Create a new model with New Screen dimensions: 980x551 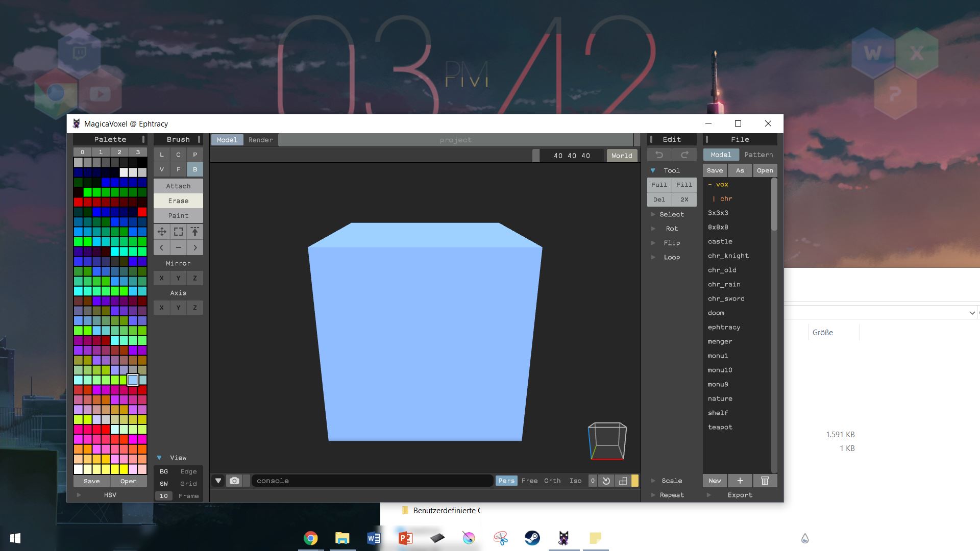pos(715,481)
